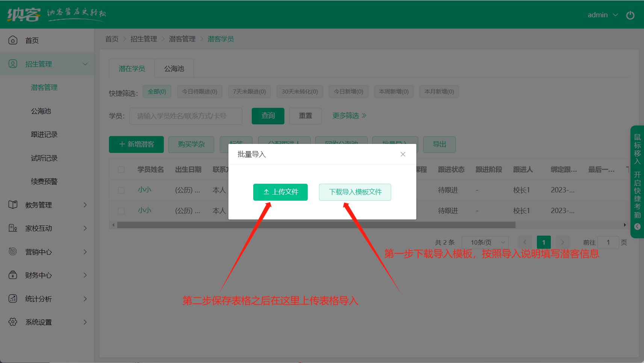The width and height of the screenshot is (644, 363).
Task: Check the second 小小 row checkbox
Action: point(121,211)
